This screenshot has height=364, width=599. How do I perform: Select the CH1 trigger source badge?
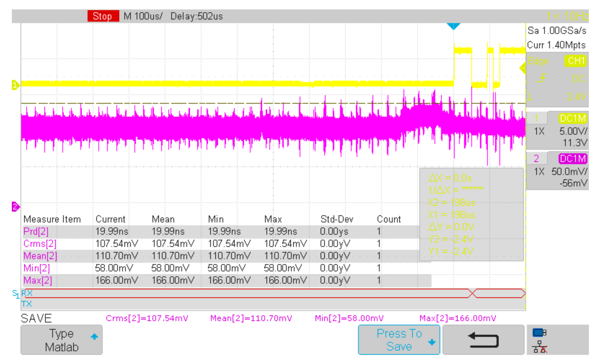click(575, 61)
